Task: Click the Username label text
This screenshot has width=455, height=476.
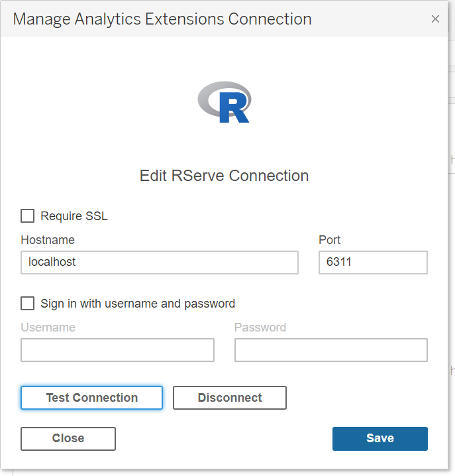Action: (x=48, y=327)
